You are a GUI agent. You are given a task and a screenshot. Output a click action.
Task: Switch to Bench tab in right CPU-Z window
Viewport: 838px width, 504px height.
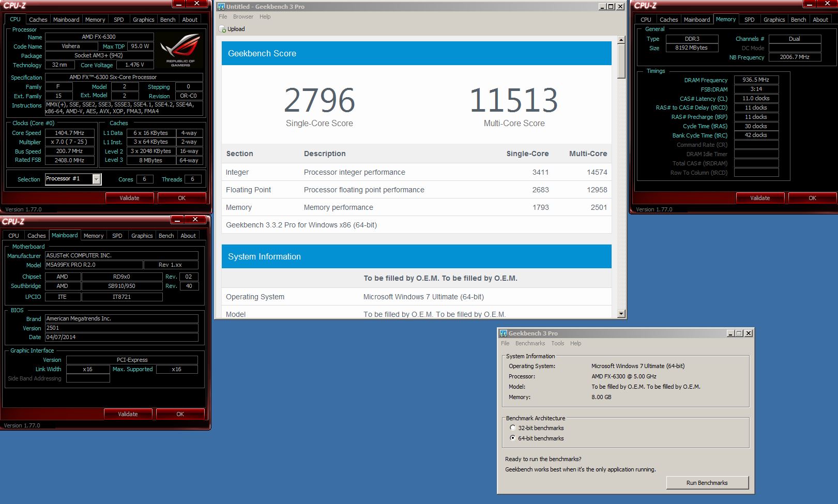(x=798, y=20)
